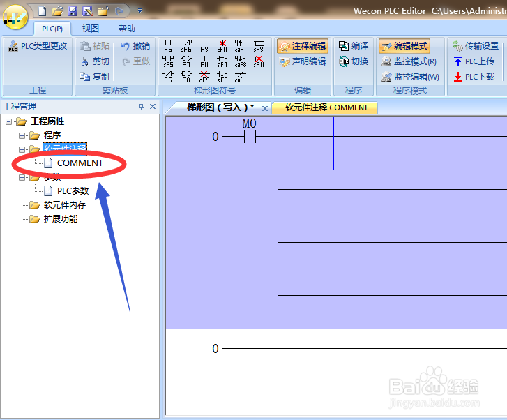Insert rising edge contact (sF7)
507x420 pixels.
[x=222, y=61]
